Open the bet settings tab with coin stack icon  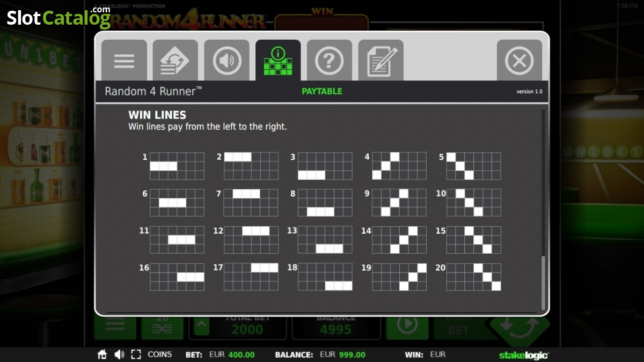coord(175,60)
